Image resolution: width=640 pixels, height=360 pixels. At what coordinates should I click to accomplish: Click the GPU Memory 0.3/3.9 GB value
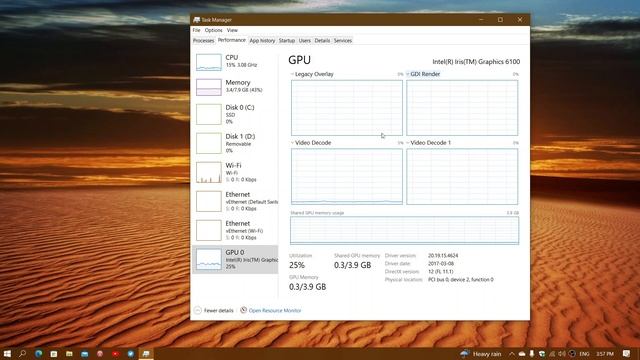(x=307, y=287)
